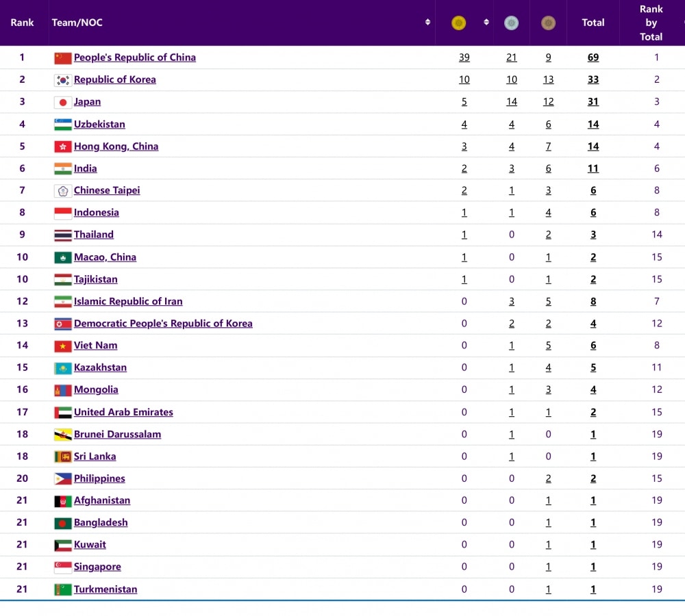This screenshot has width=685, height=616.
Task: Click the Thailand flag icon
Action: coord(63,235)
